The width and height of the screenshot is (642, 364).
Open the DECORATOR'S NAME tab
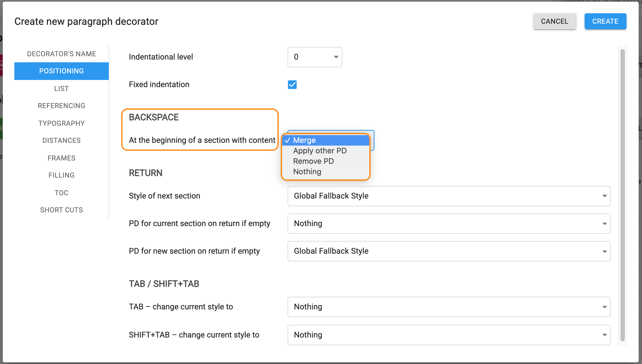(x=62, y=54)
